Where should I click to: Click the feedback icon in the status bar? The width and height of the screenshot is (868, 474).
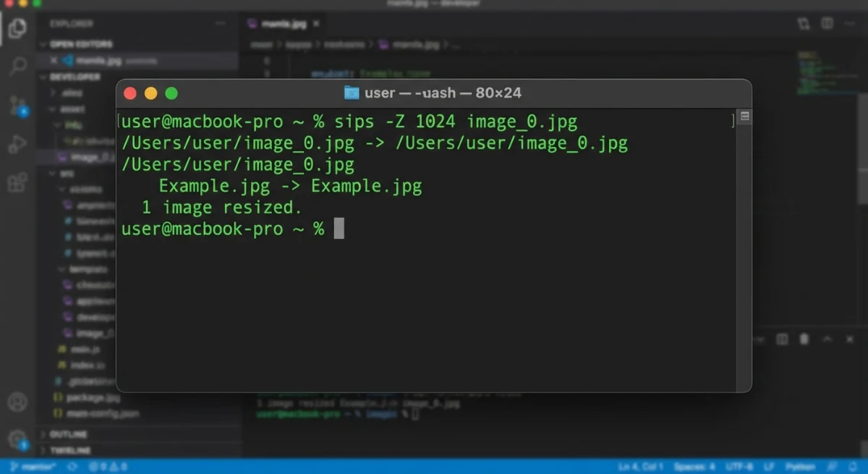833,467
